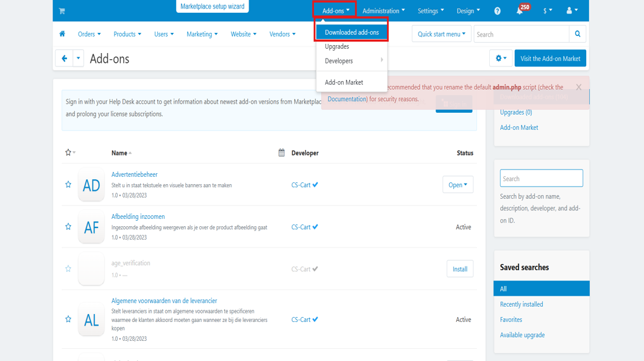Screen dimensions: 644x361
Task: Open the user account menu icon
Action: [571, 11]
